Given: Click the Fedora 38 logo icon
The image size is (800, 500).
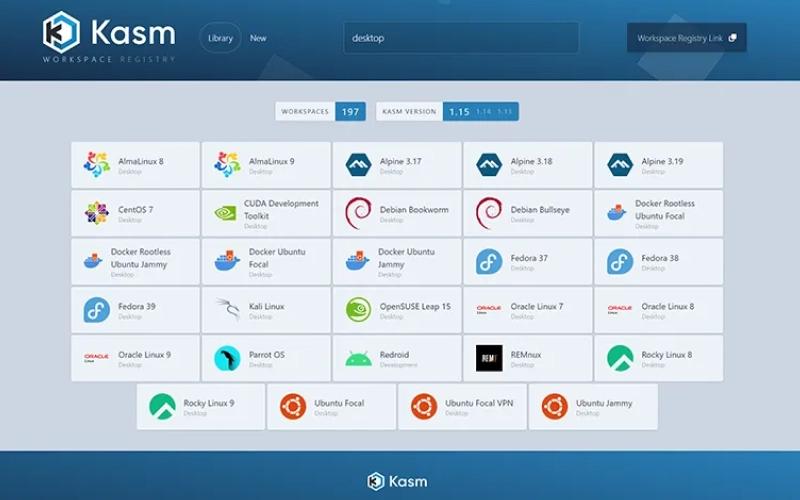Looking at the screenshot, I should pos(620,261).
